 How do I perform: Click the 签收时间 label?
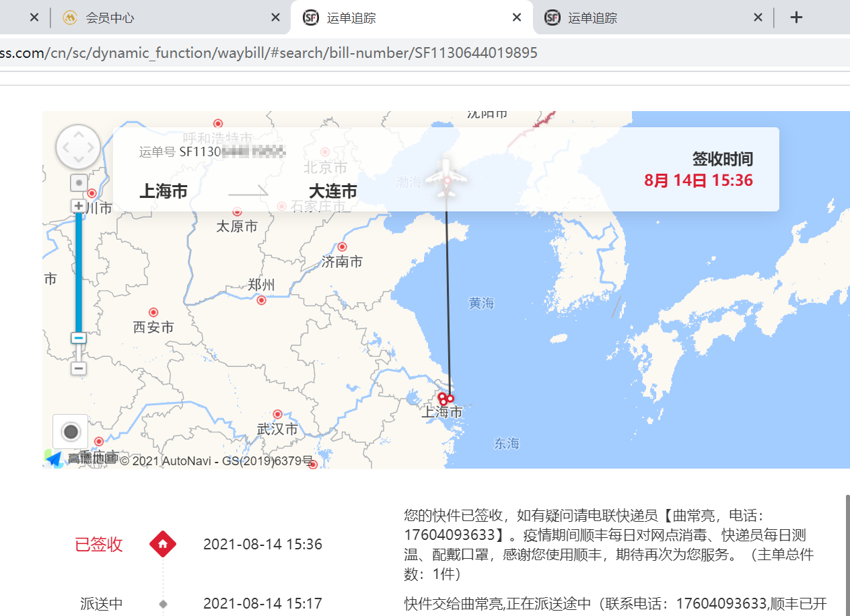[x=723, y=160]
